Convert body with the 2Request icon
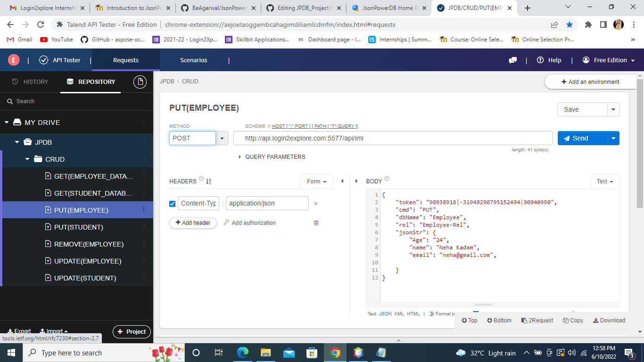Image resolution: width=644 pixels, height=362 pixels. pos(537,320)
